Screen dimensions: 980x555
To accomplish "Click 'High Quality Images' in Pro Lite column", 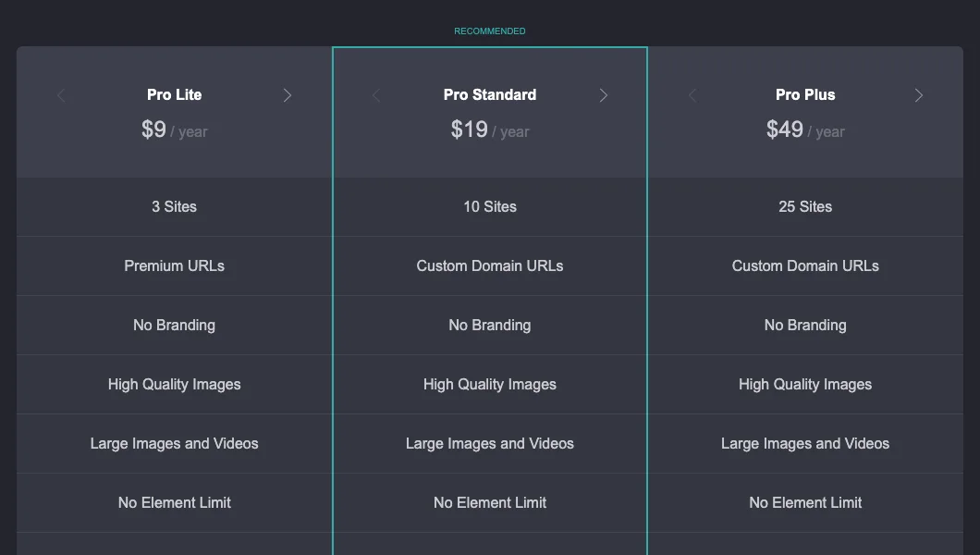I will point(175,385).
